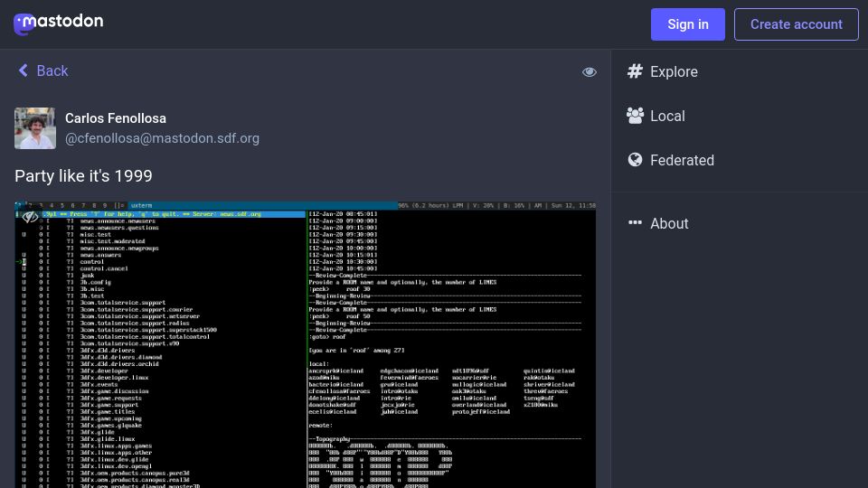Viewport: 868px width, 488px height.
Task: Click the "Party like it's 1999" post text
Action: coord(83,176)
